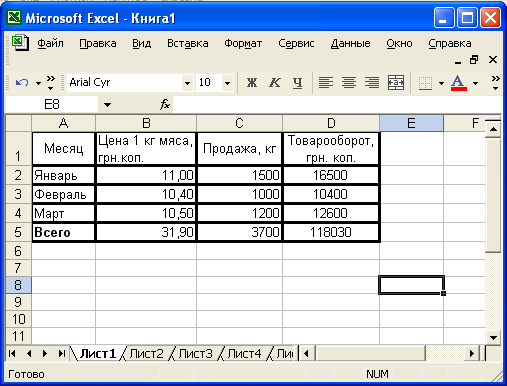Select column E header
This screenshot has width=507, height=386.
pos(411,123)
